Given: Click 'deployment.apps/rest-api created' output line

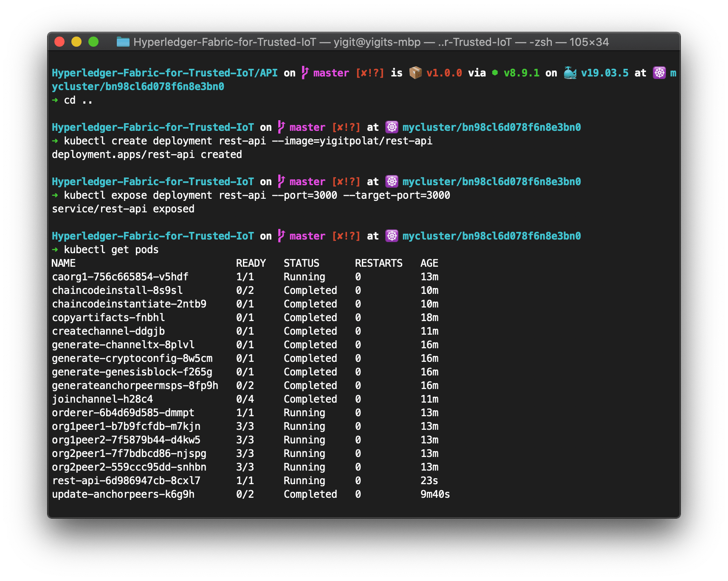Looking at the screenshot, I should (x=147, y=155).
